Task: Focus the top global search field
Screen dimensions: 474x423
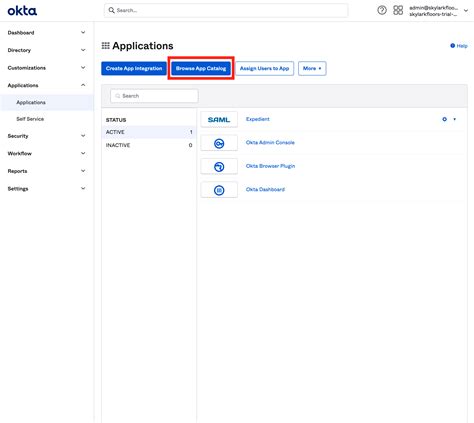Action: point(226,10)
